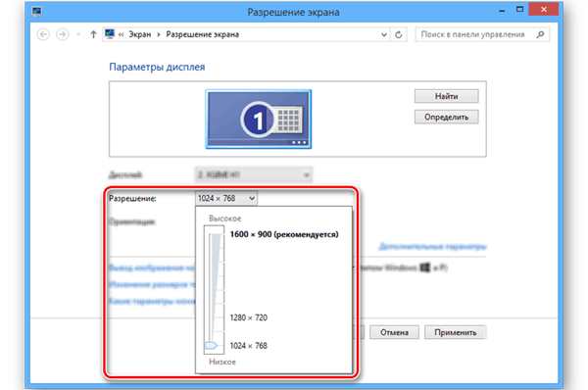Click the Применить button
The image size is (588, 390).
pos(456,332)
